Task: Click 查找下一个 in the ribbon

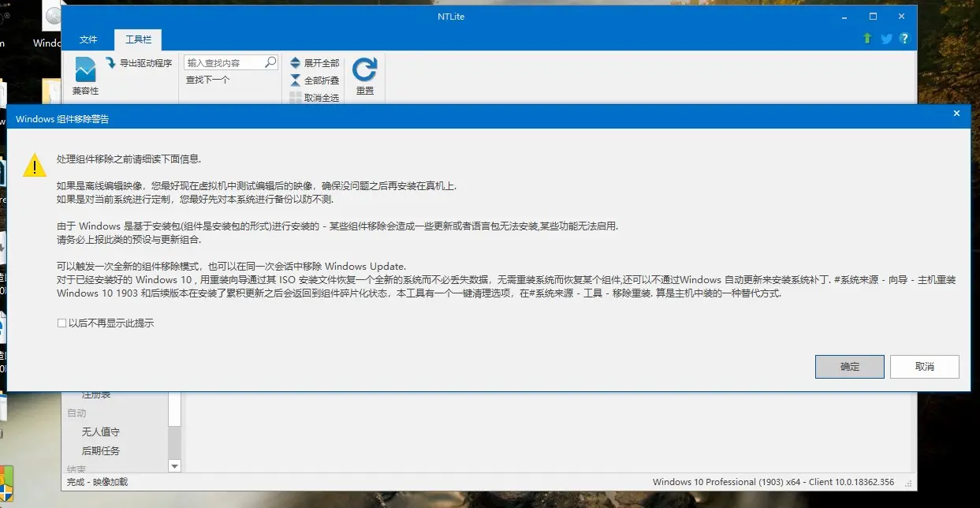Action: coord(208,80)
